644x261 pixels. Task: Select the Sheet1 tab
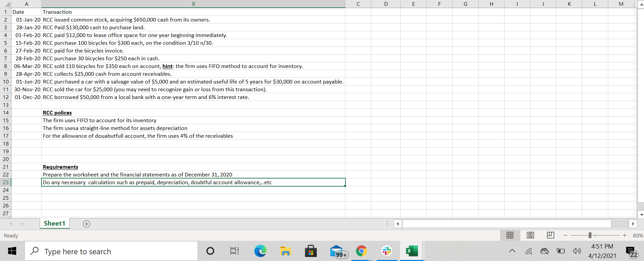click(x=55, y=224)
